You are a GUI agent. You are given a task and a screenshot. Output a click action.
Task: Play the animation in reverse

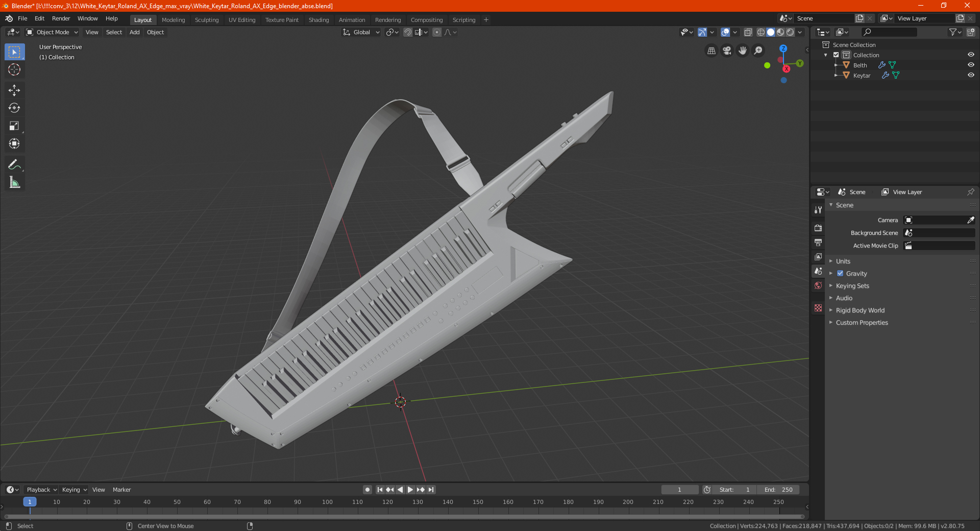pos(400,490)
